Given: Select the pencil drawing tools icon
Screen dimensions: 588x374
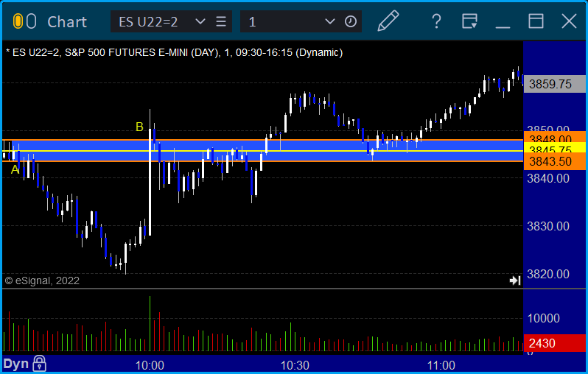Looking at the screenshot, I should 388,21.
